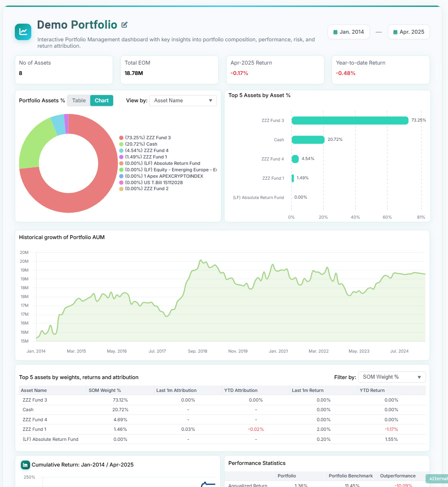The width and height of the screenshot is (448, 487).
Task: Click the ZZZ Fund 1 bar at 1.49%
Action: [293, 178]
